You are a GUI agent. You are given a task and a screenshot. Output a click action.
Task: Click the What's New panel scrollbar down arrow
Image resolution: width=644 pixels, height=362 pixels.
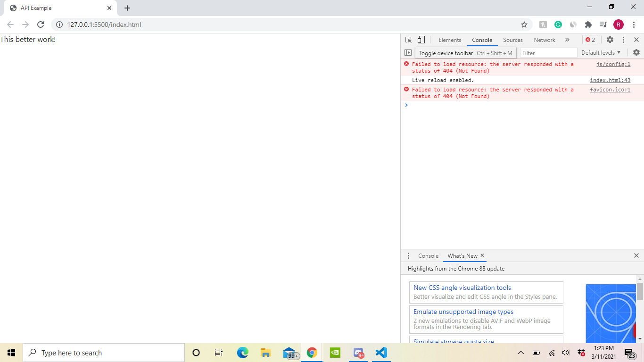[640, 339]
